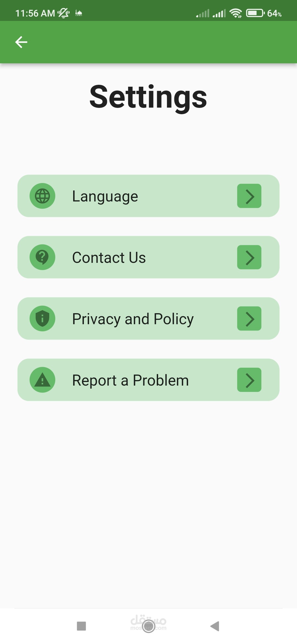Choose the Contact Us menu label

click(109, 258)
